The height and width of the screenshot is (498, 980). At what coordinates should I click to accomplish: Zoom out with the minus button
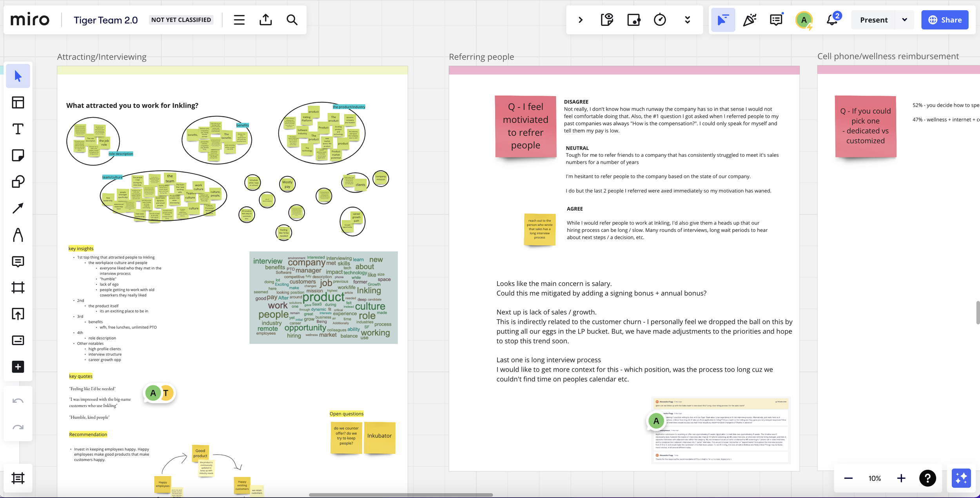(x=848, y=478)
